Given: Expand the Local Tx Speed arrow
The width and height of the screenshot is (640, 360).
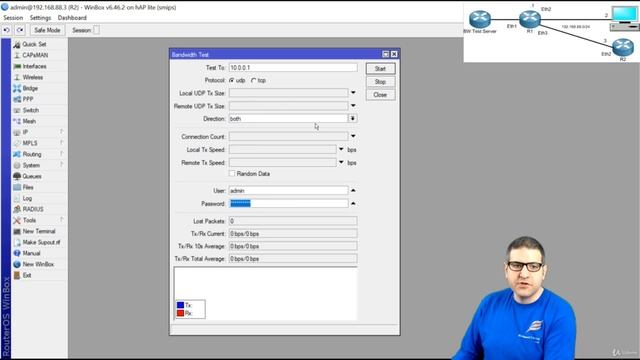Looking at the screenshot, I should coord(341,149).
